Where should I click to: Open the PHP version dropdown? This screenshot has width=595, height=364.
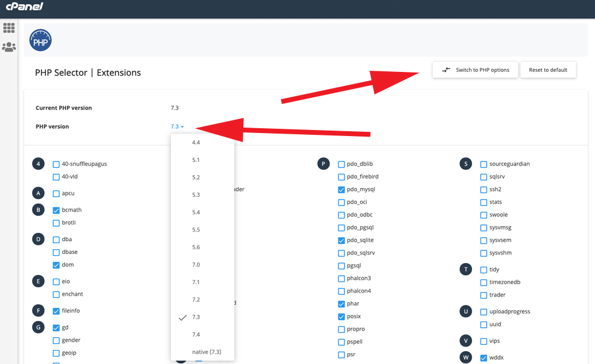coord(176,126)
